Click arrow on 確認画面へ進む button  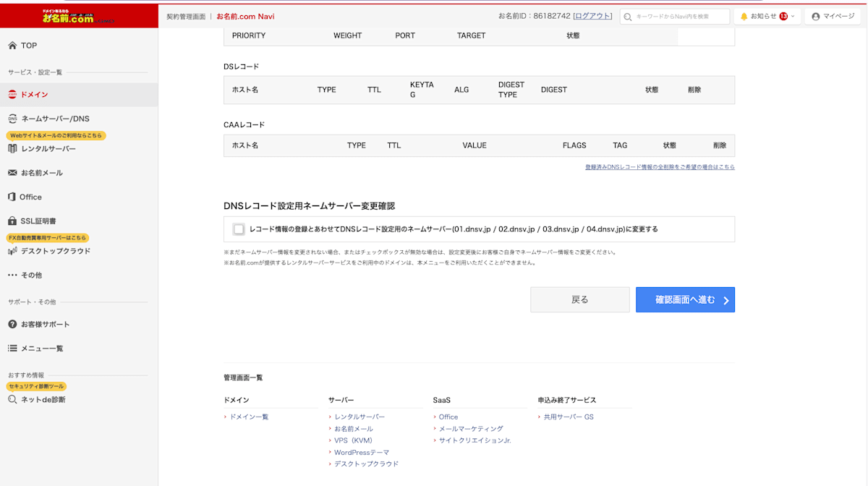(726, 300)
